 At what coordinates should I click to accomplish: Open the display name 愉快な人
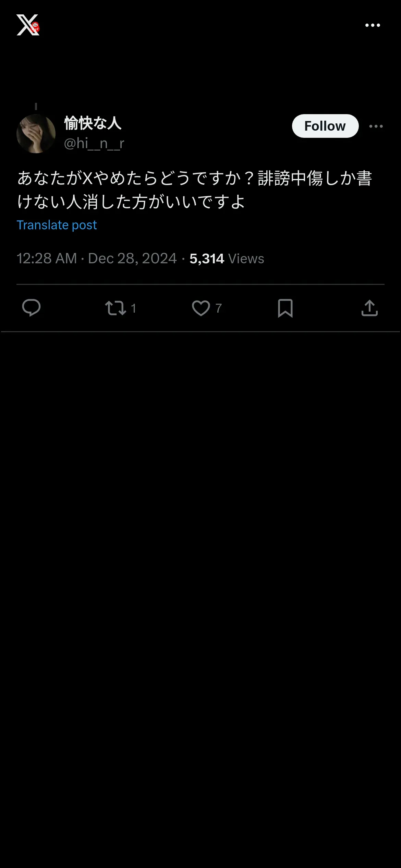point(93,123)
